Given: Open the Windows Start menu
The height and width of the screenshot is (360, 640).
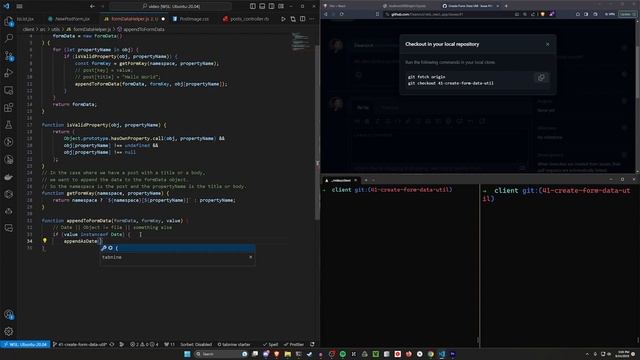Looking at the screenshot, I should click(x=187, y=354).
